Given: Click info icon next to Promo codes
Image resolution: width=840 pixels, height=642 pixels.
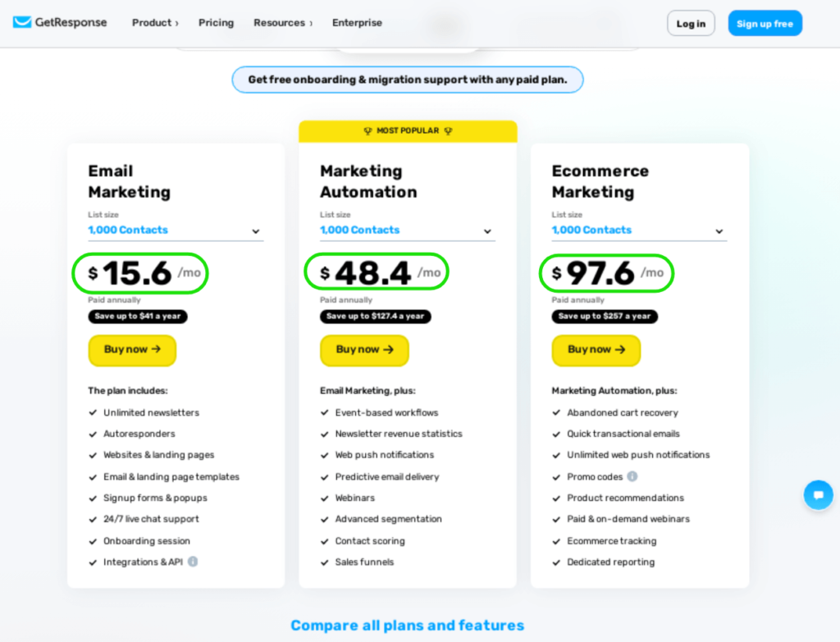Looking at the screenshot, I should pos(632,476).
